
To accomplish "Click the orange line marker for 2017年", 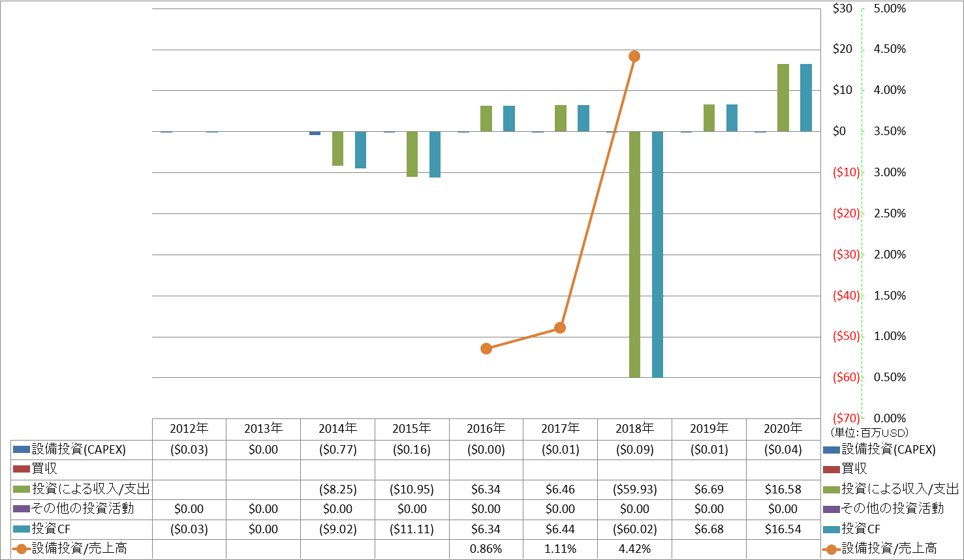I will point(560,328).
